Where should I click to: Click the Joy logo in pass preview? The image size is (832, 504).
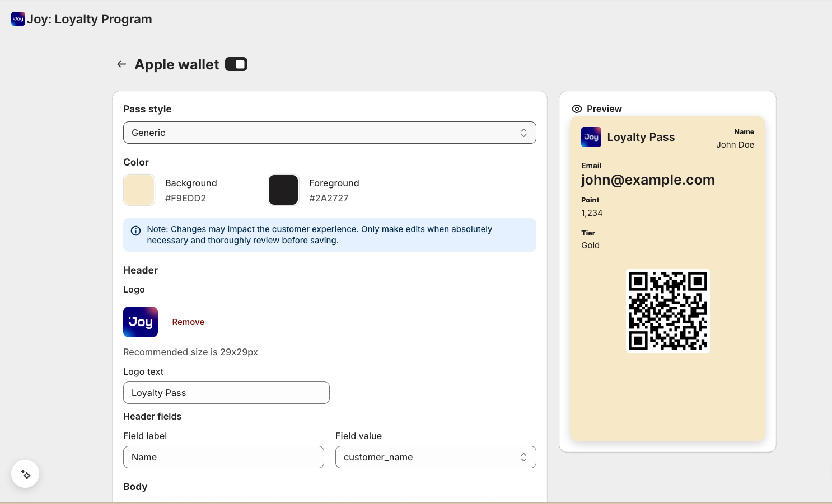(x=591, y=137)
